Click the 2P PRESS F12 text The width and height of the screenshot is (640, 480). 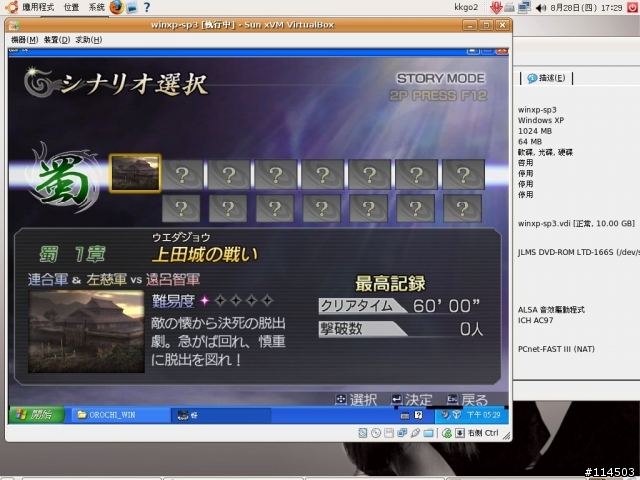438,96
